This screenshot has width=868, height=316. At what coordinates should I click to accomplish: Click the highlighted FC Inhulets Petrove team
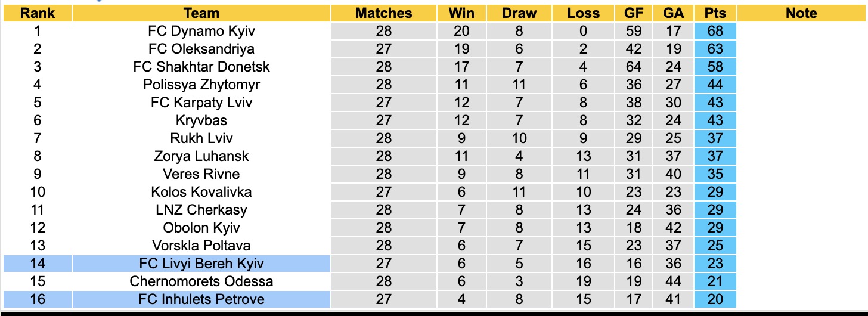(201, 299)
